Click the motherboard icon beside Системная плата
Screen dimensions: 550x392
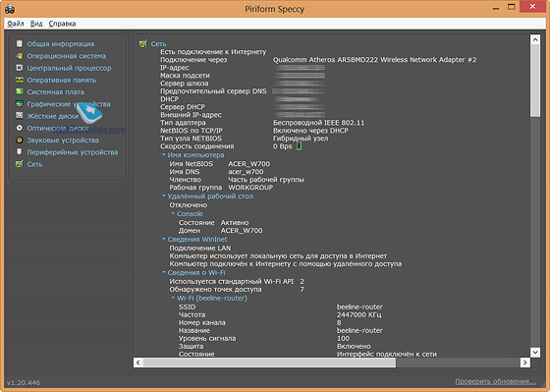20,91
